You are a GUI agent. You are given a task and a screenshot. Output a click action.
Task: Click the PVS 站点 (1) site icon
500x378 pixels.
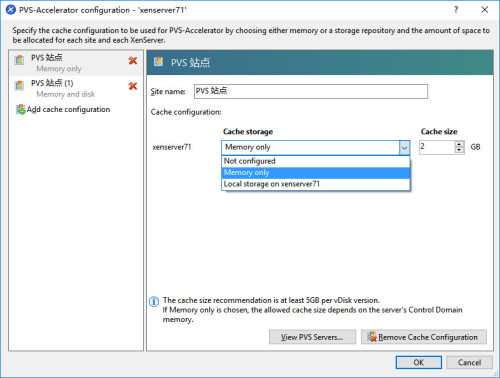pos(19,86)
